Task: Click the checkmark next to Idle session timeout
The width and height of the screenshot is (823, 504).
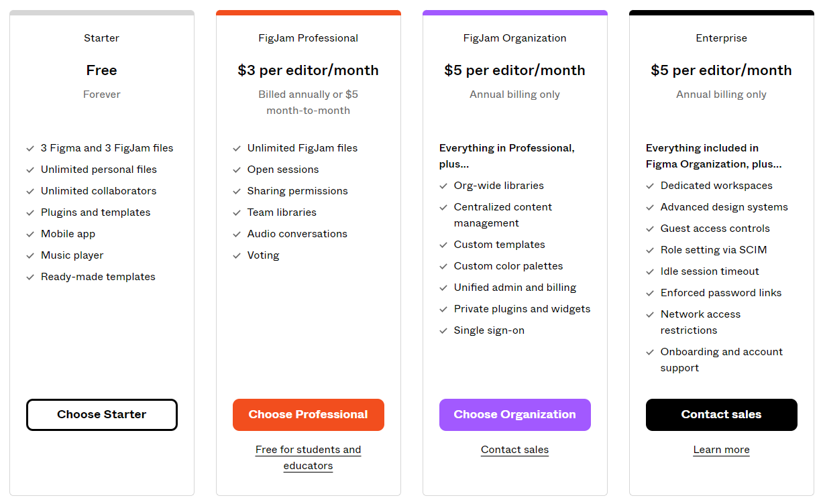Action: pos(650,272)
